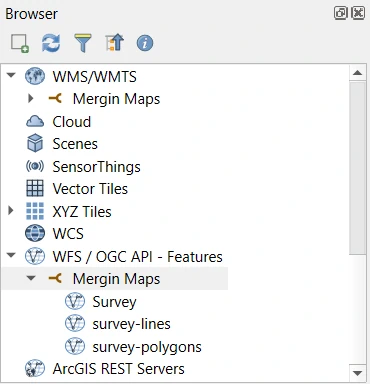Expand Mergin Maps under WMS/WMTS
The width and height of the screenshot is (370, 384).
point(31,98)
